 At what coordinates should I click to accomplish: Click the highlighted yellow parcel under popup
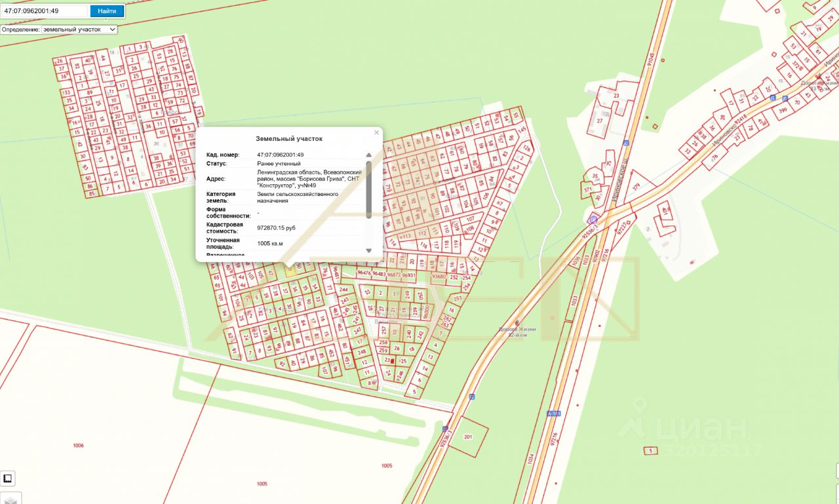[290, 267]
